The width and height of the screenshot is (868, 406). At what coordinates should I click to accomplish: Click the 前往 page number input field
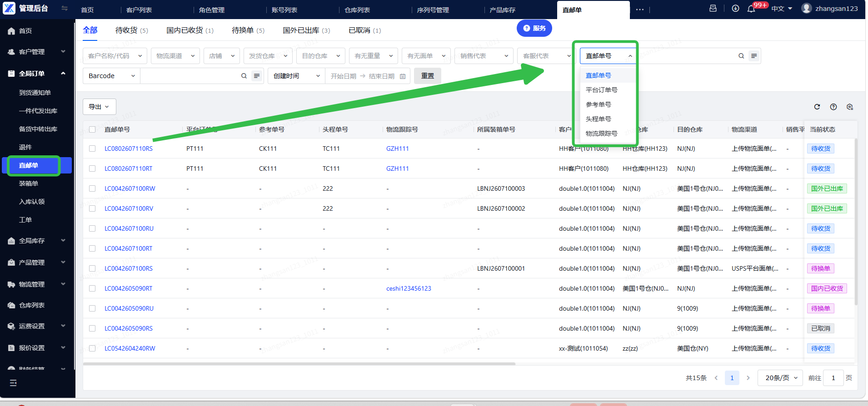click(x=834, y=378)
